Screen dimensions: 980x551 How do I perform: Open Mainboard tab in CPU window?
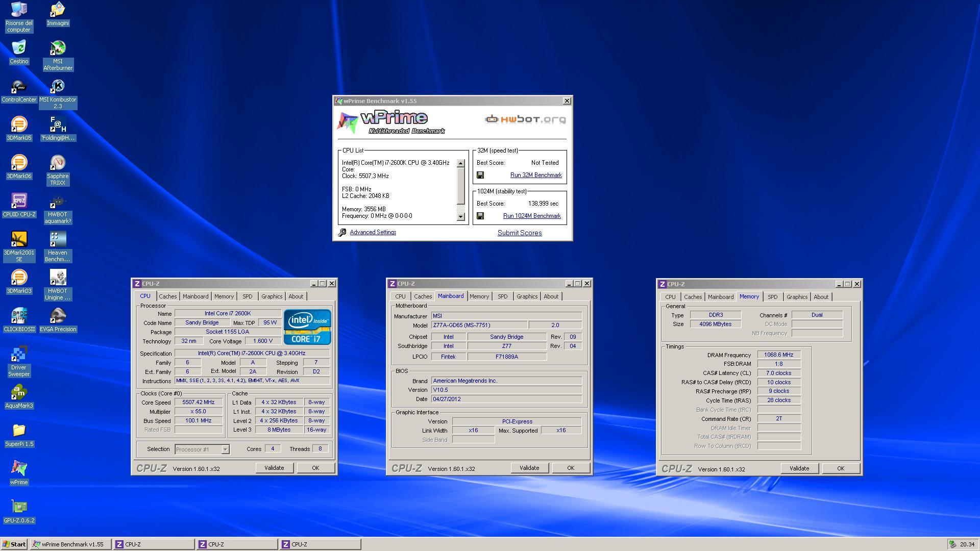(195, 296)
